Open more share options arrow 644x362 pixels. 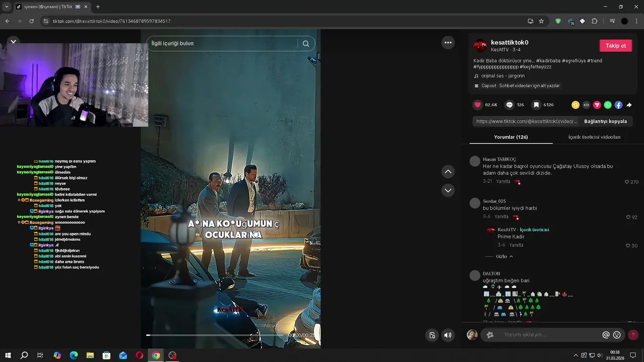click(x=629, y=105)
